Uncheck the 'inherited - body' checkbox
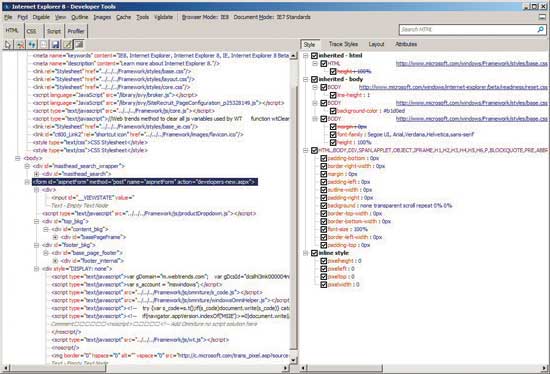550x374 pixels. click(314, 79)
